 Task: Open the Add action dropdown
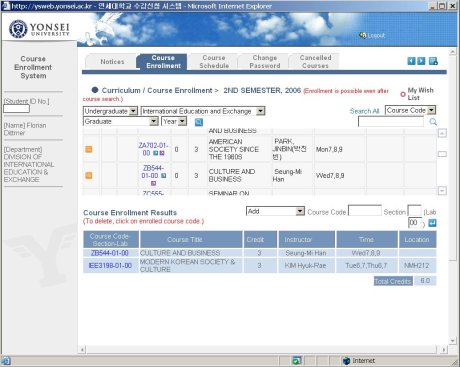[x=275, y=211]
